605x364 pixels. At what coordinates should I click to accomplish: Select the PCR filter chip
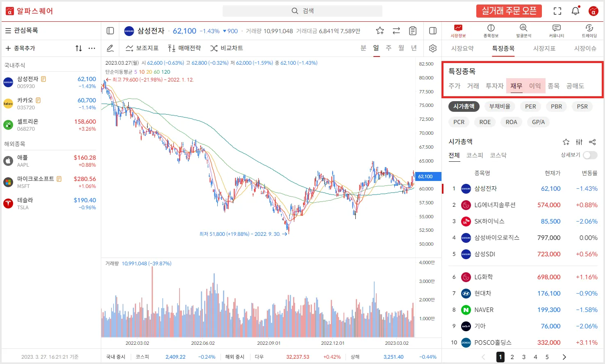459,122
